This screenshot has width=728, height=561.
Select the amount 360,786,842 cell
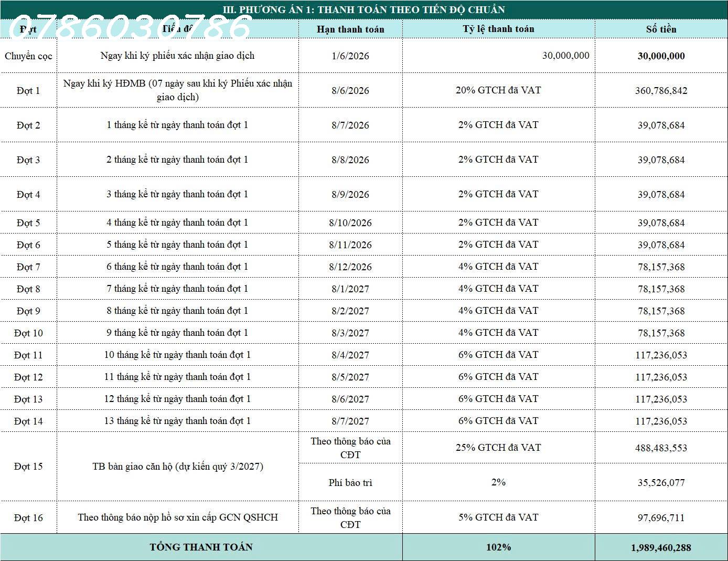(x=661, y=90)
